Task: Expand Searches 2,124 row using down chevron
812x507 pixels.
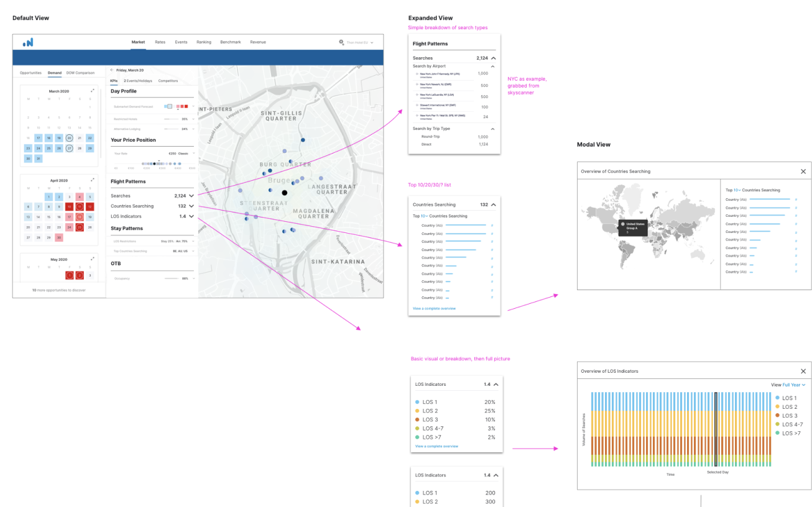Action: [191, 196]
